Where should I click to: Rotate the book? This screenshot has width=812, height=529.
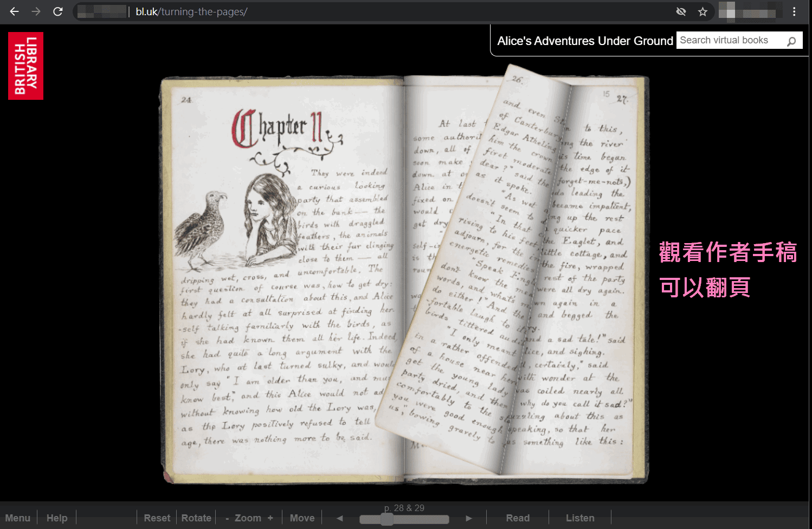(x=196, y=518)
